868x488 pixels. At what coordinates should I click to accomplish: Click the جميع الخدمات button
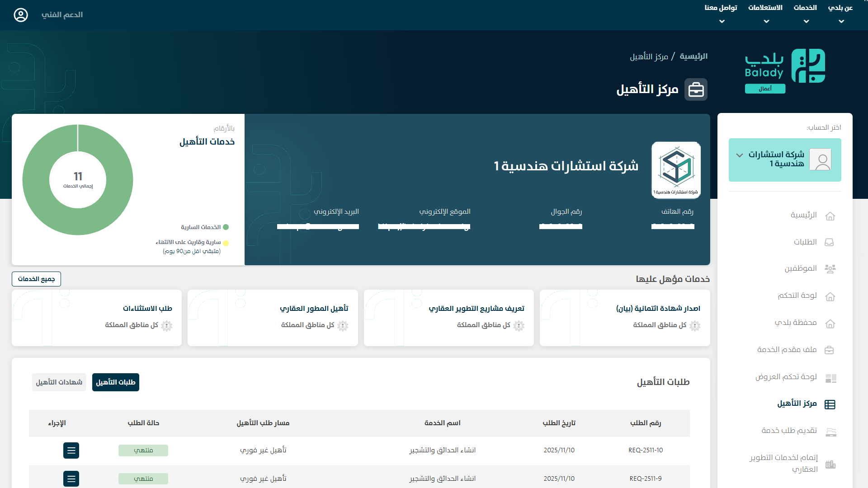pyautogui.click(x=36, y=279)
